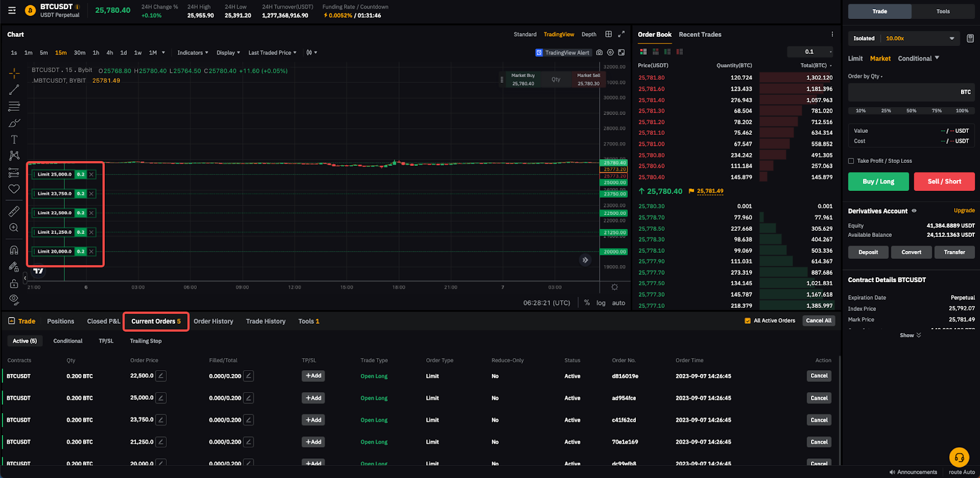This screenshot has height=478, width=980.
Task: Expand chart to fullscreen
Action: coord(621,34)
